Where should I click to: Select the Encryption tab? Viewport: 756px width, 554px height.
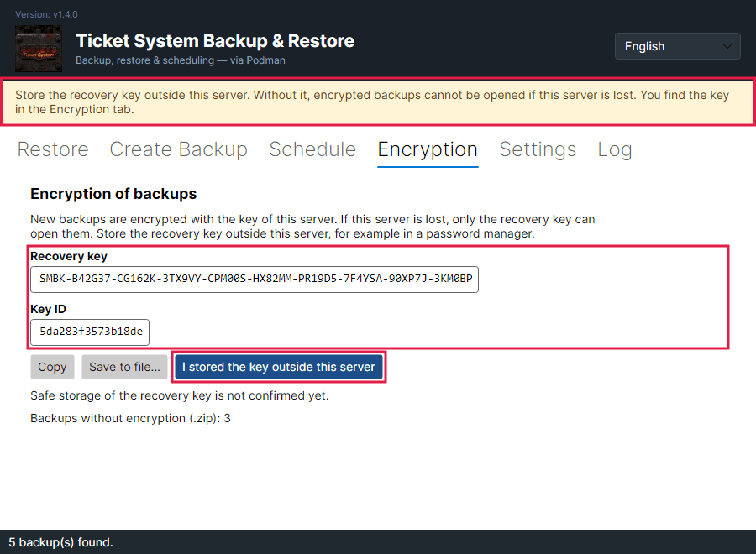point(428,150)
